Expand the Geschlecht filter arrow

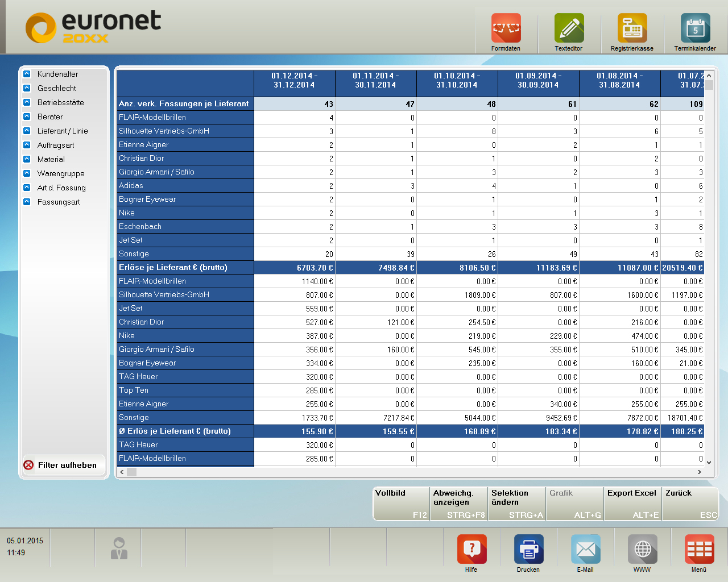[x=27, y=88]
